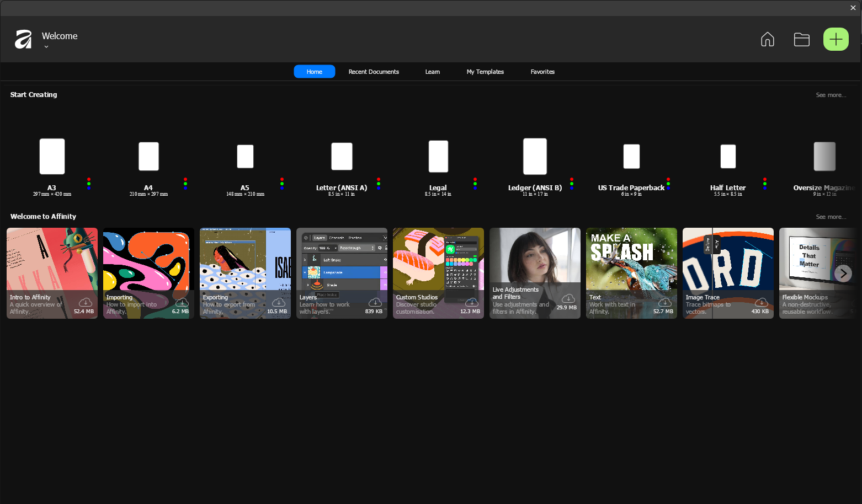Click See more in Welcome to Affinity section
The image size is (862, 504).
coord(831,217)
